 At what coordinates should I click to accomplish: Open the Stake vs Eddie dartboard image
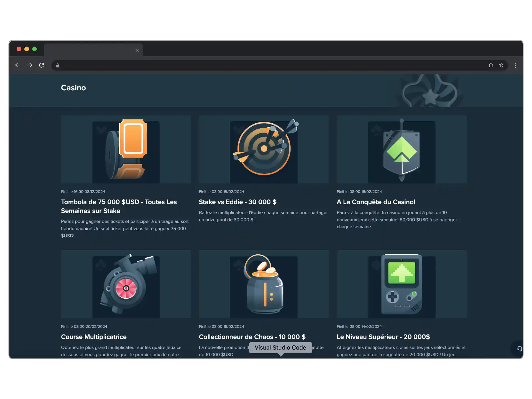[x=264, y=149]
